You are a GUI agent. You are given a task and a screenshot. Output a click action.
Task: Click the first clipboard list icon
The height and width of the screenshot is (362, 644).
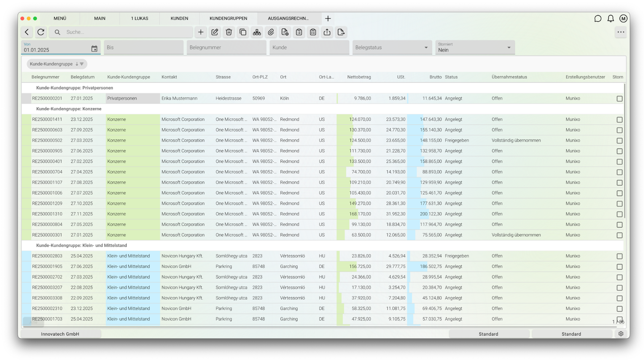[299, 32]
